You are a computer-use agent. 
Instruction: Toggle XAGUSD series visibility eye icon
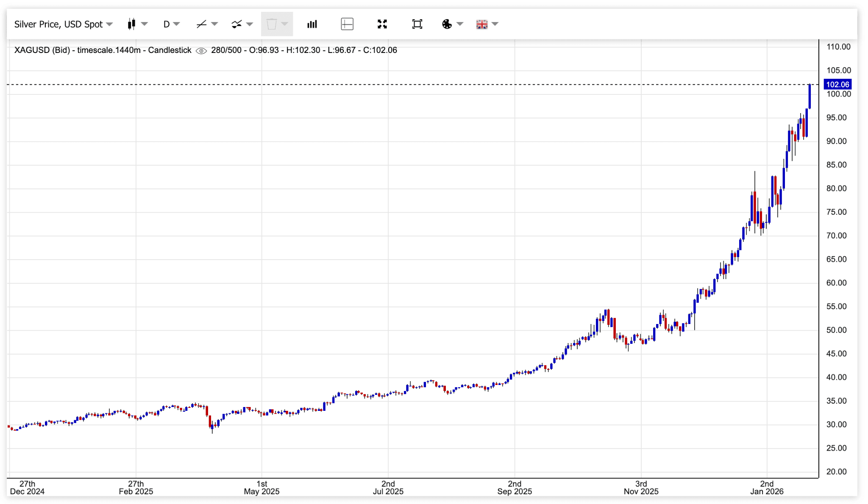pyautogui.click(x=201, y=51)
